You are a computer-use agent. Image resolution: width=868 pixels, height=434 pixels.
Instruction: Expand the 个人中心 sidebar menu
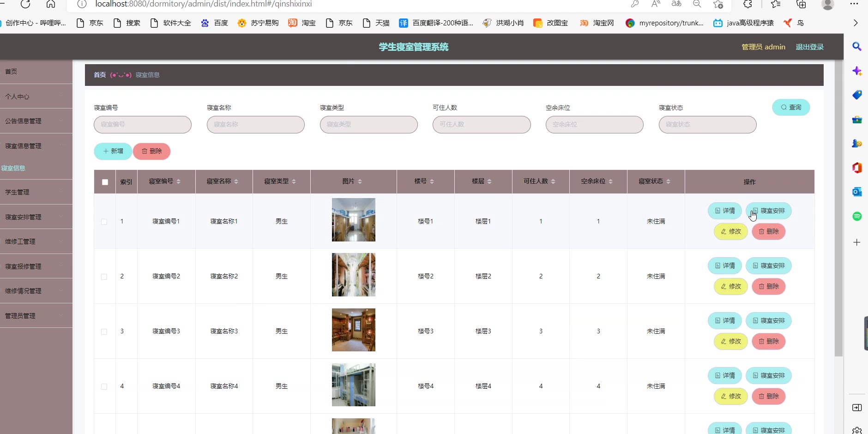click(x=36, y=96)
